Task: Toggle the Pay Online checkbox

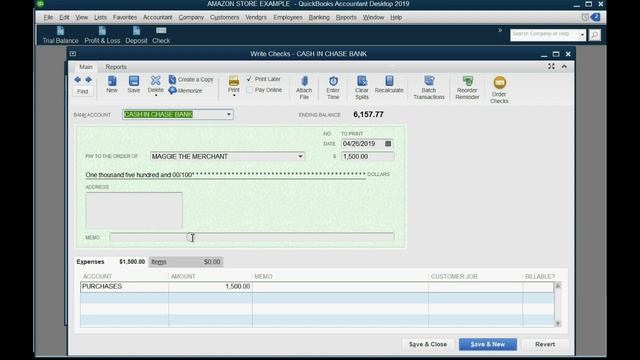Action: (249, 90)
